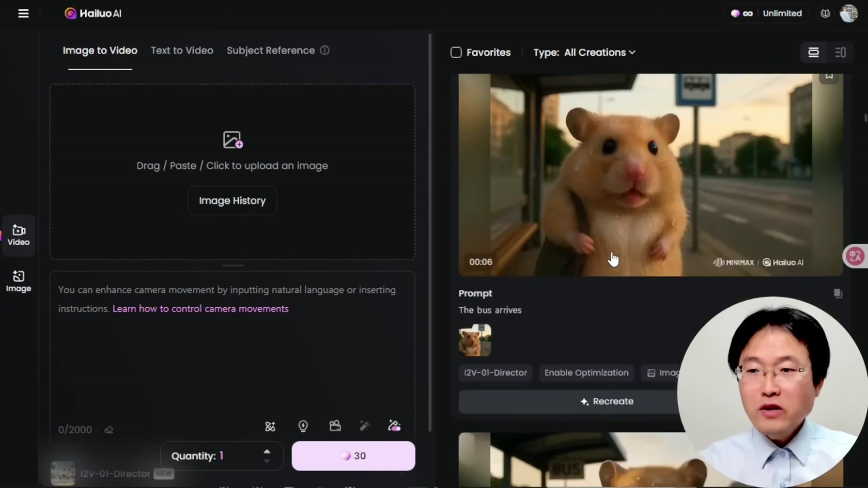Click the 0/2000 character counter

click(75, 430)
